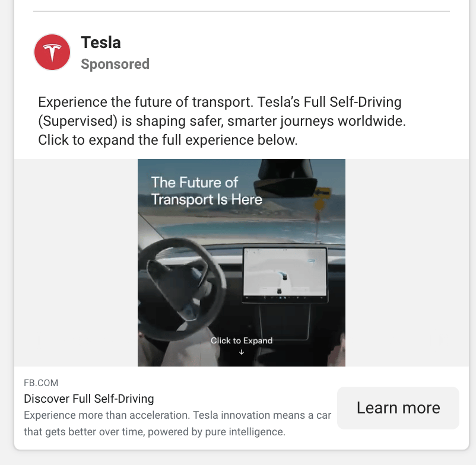
Task: Click the center console below the touchscreen
Action: (285, 321)
